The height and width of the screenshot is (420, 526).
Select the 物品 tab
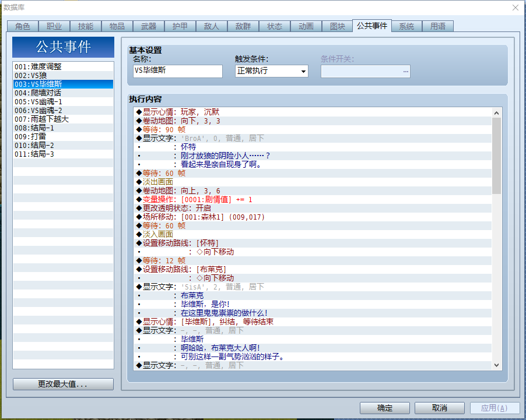coord(117,26)
